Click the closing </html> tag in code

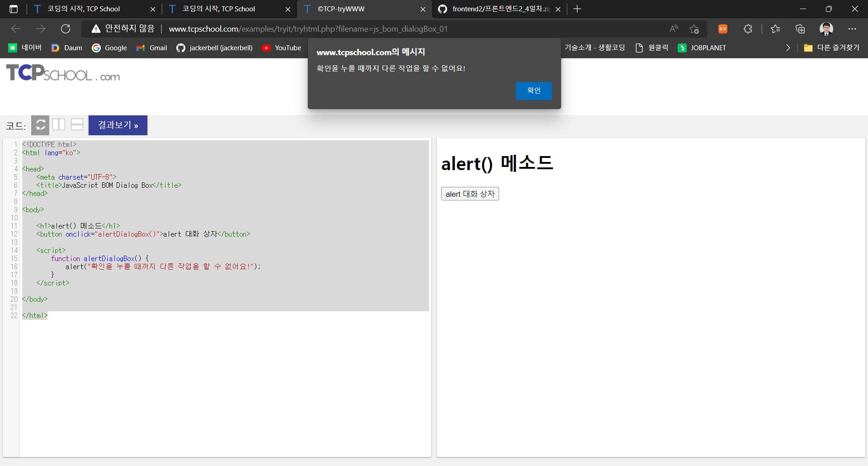35,315
